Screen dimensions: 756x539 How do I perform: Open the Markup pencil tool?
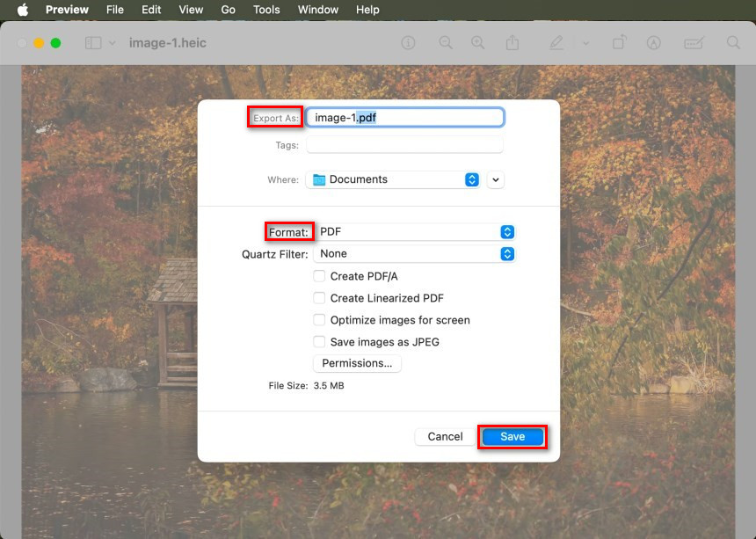(x=556, y=42)
